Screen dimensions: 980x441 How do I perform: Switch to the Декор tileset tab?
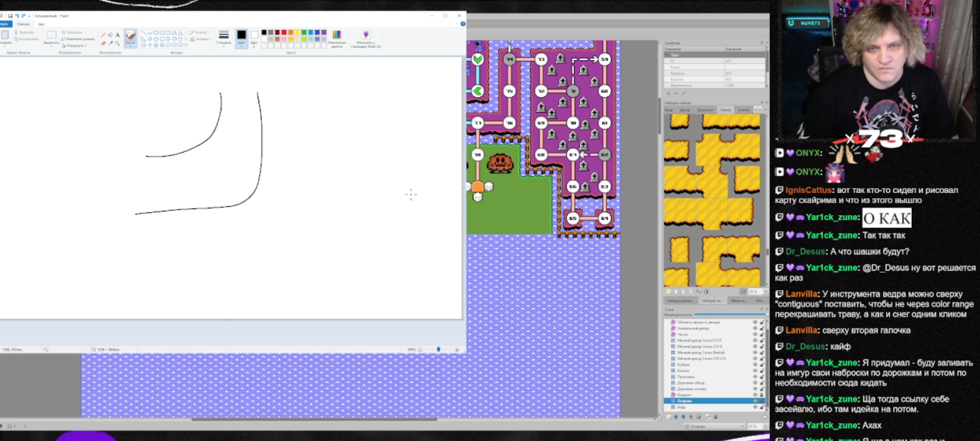point(685,109)
